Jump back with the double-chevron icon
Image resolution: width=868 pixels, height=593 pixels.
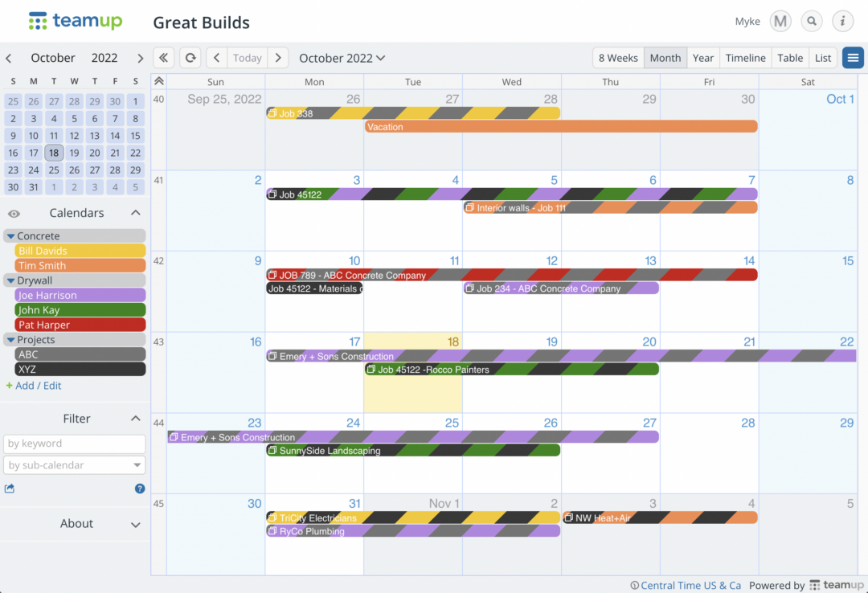coord(163,57)
